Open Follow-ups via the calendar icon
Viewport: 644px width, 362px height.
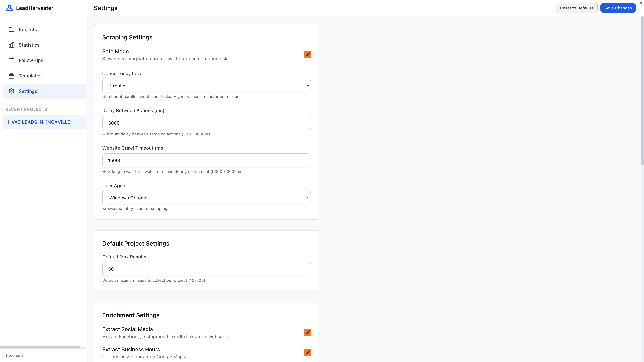11,60
